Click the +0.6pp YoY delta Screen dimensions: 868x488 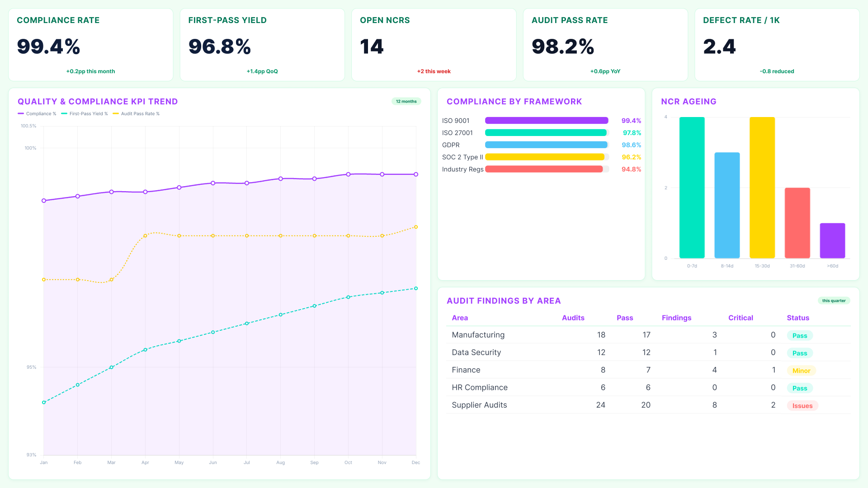(605, 71)
